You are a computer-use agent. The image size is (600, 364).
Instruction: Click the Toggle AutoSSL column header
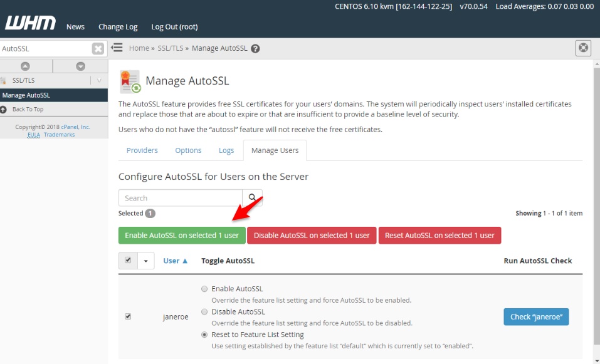point(228,261)
